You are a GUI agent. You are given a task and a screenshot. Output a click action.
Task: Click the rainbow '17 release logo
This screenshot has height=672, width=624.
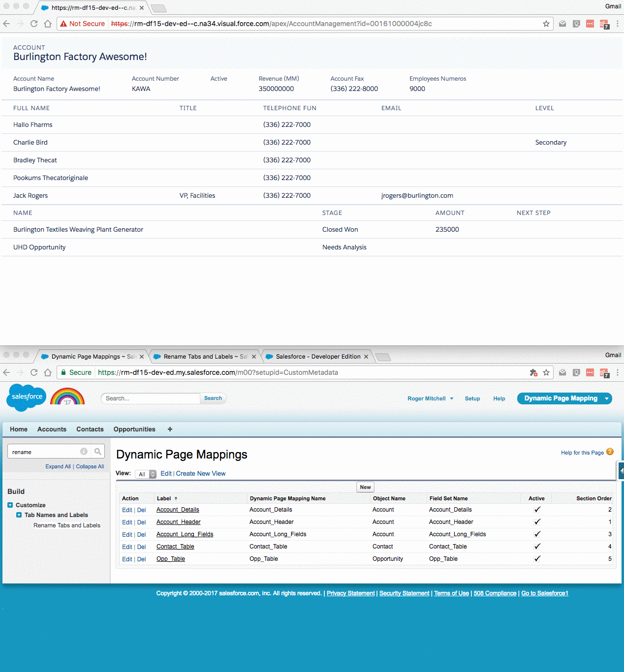[x=67, y=397]
